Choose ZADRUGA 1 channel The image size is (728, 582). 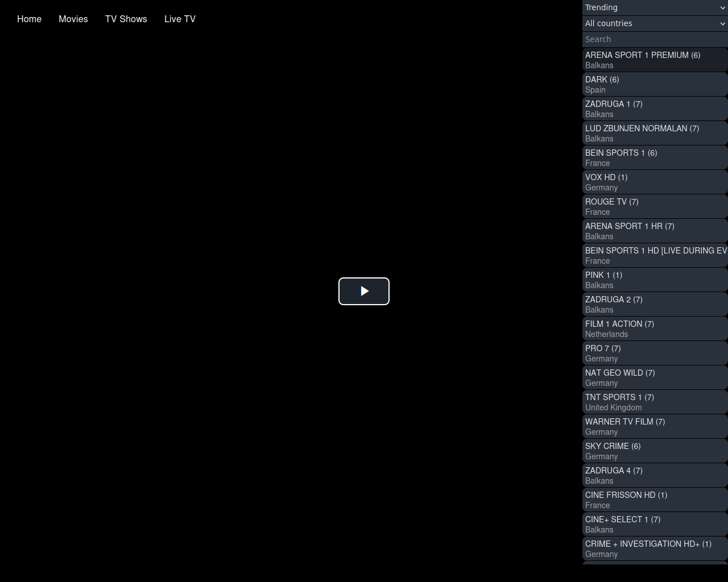click(655, 109)
